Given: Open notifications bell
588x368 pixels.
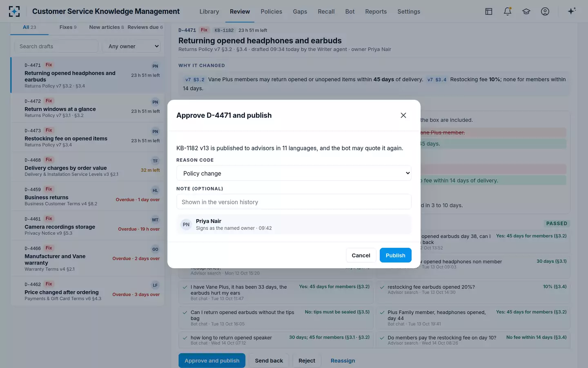Looking at the screenshot, I should 508,11.
